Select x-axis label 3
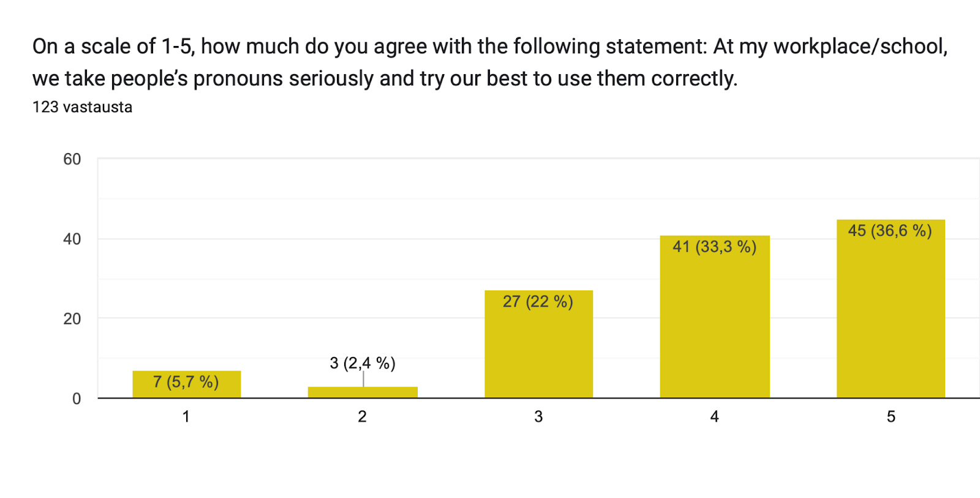Viewport: 980px width, 498px height. pos(538,417)
